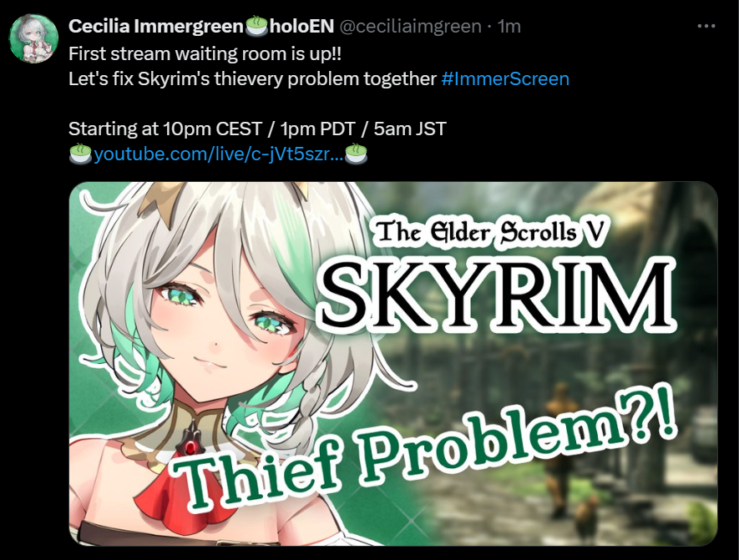
Task: Open Cecilia Immergreen's profile avatar
Action: 34,38
